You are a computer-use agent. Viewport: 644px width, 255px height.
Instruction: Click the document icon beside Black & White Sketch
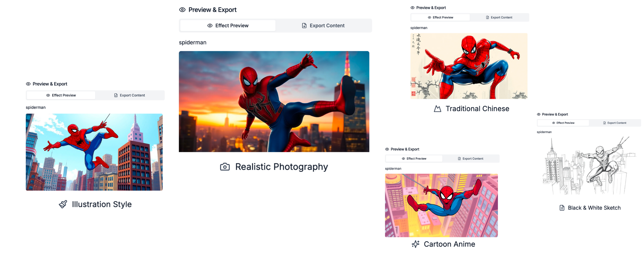(562, 208)
